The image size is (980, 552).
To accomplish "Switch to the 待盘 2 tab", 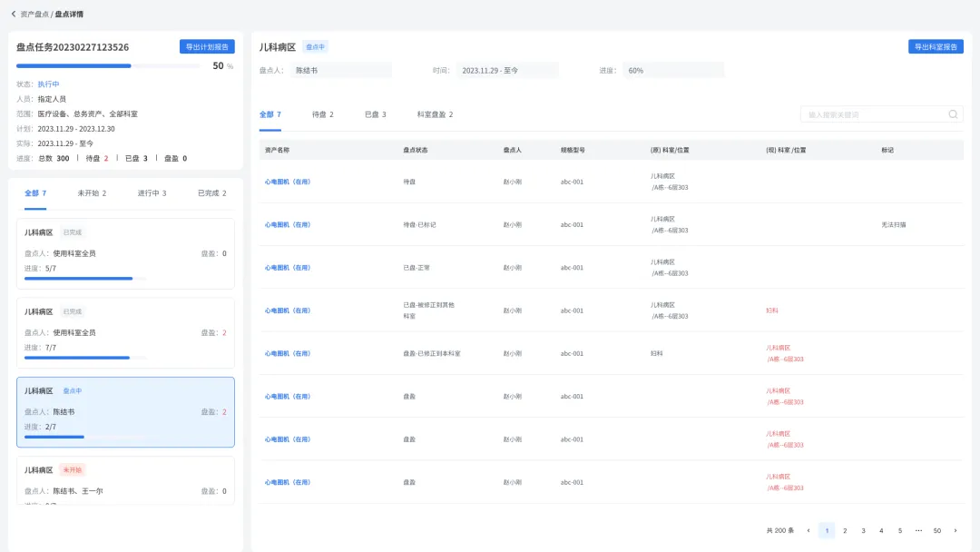I will (322, 114).
